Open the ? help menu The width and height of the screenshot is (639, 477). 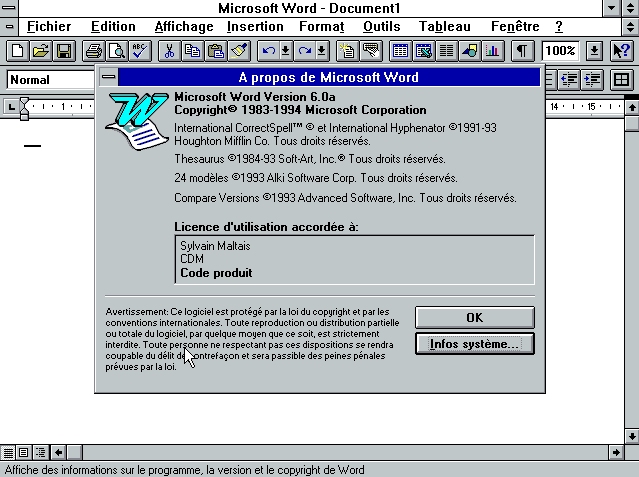click(x=559, y=26)
